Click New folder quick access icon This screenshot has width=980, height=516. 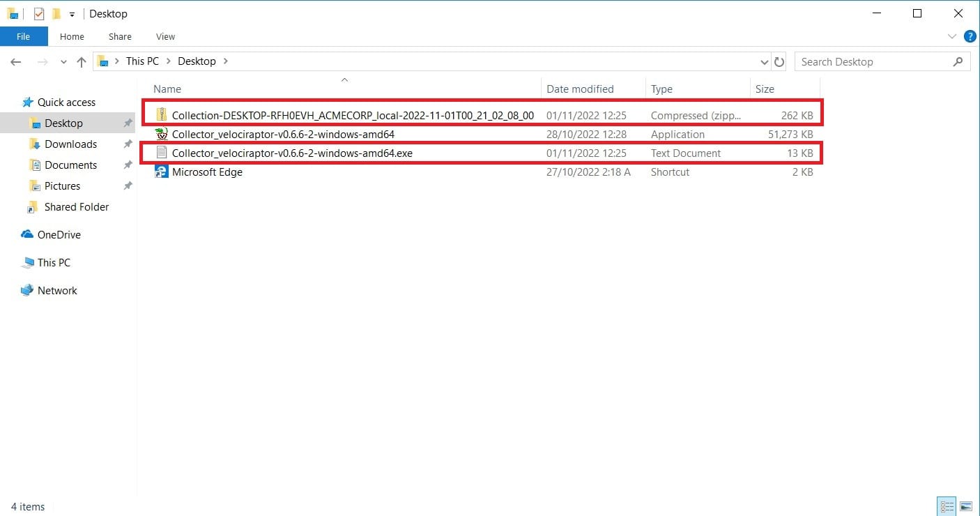coord(56,13)
